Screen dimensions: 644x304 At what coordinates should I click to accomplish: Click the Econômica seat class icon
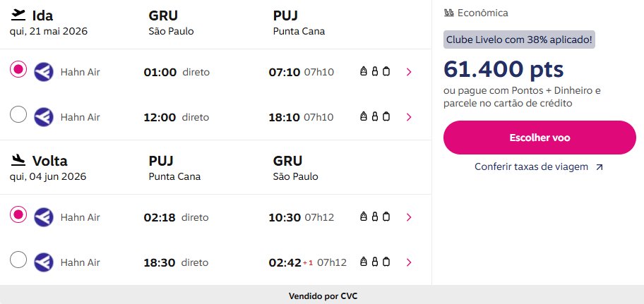coord(449,13)
